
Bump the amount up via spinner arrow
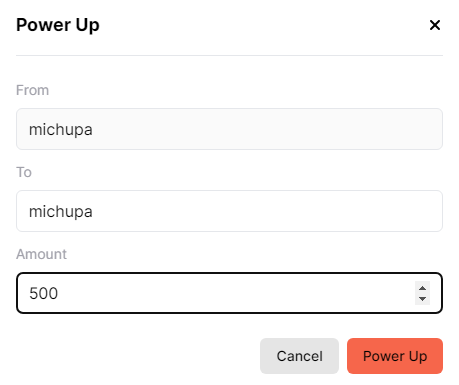(x=422, y=288)
